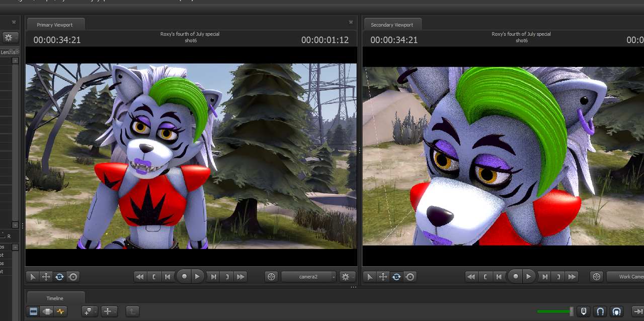Viewport: 644px width, 321px height.
Task: Click the Primary Viewport timecode 00:00:34:21
Action: (x=57, y=40)
